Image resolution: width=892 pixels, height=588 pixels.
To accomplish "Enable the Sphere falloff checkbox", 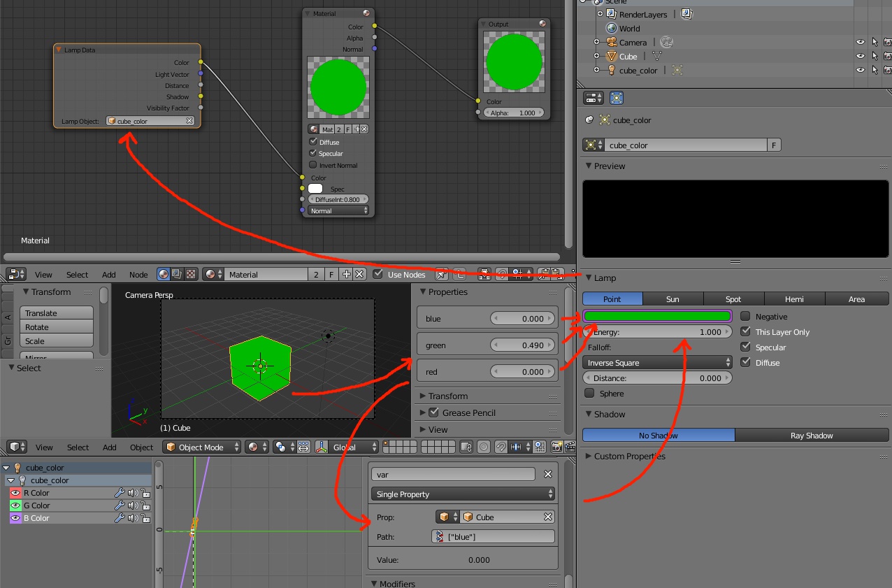I will 589,394.
